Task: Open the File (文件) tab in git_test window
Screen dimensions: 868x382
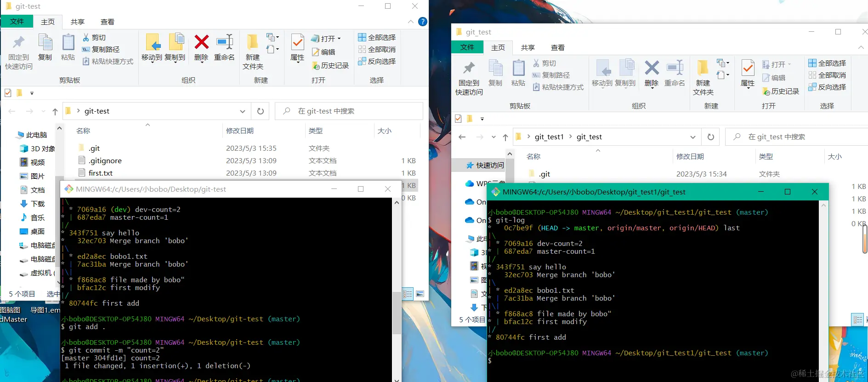Action: tap(467, 47)
